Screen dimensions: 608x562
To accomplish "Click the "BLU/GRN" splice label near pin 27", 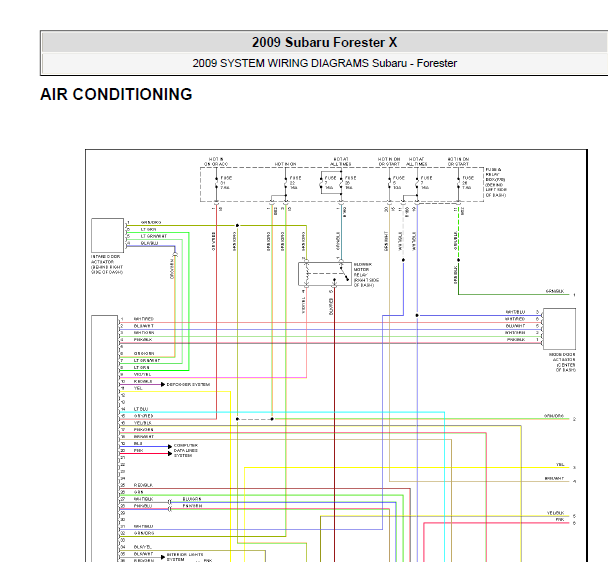I will pyautogui.click(x=192, y=499).
